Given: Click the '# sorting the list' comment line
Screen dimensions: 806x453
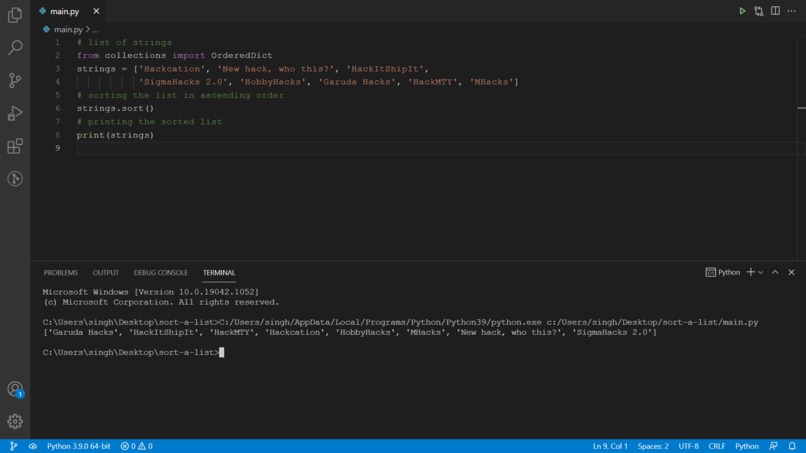Looking at the screenshot, I should pos(180,95).
